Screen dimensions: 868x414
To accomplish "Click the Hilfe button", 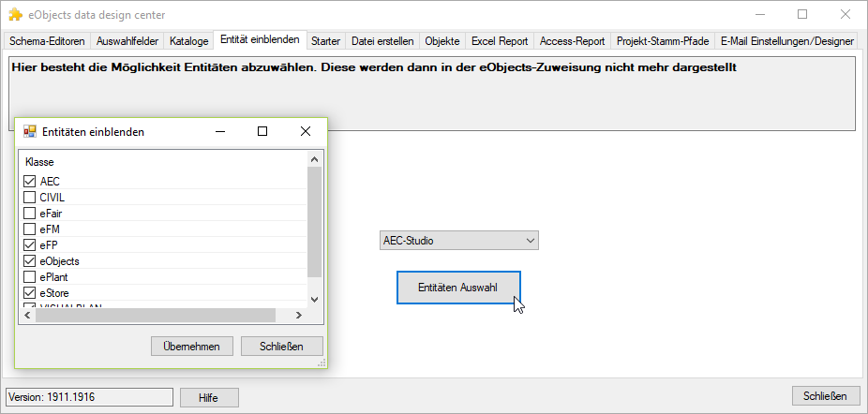I will click(x=209, y=398).
